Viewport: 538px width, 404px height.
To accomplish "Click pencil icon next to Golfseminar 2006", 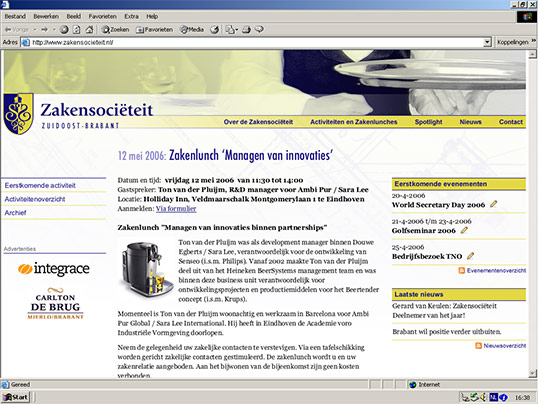I will point(464,230).
